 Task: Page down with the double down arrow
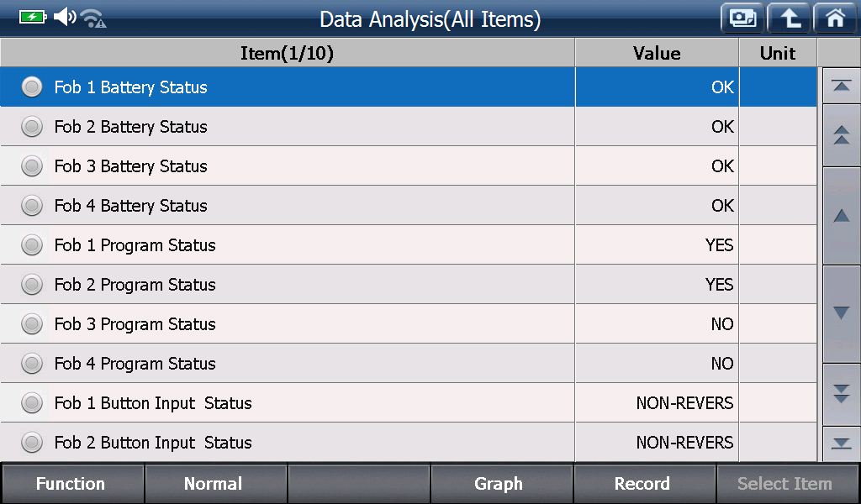point(841,394)
